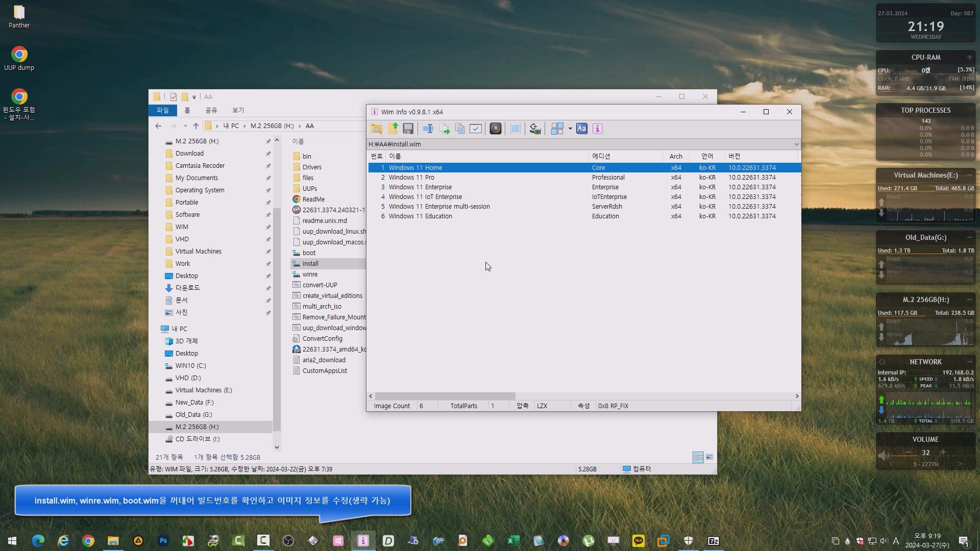Click the folder with green up-arrow icon
The height and width of the screenshot is (551, 980).
coord(393,129)
